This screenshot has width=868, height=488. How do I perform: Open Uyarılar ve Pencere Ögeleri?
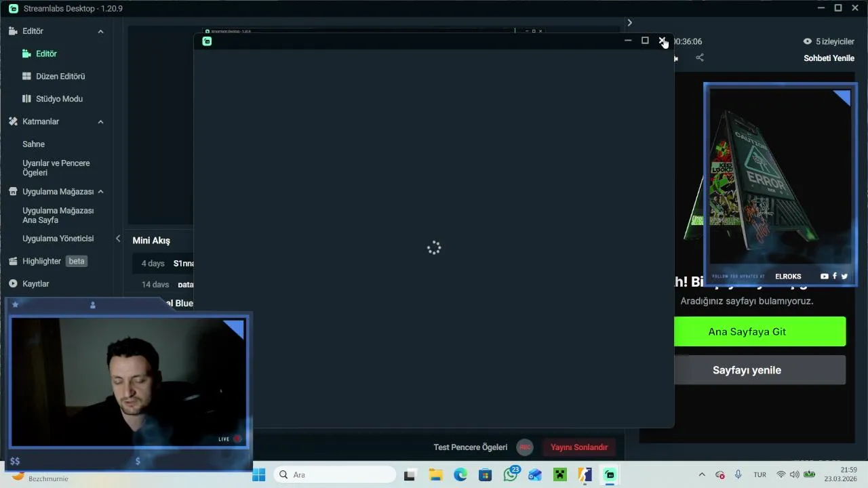(56, 168)
